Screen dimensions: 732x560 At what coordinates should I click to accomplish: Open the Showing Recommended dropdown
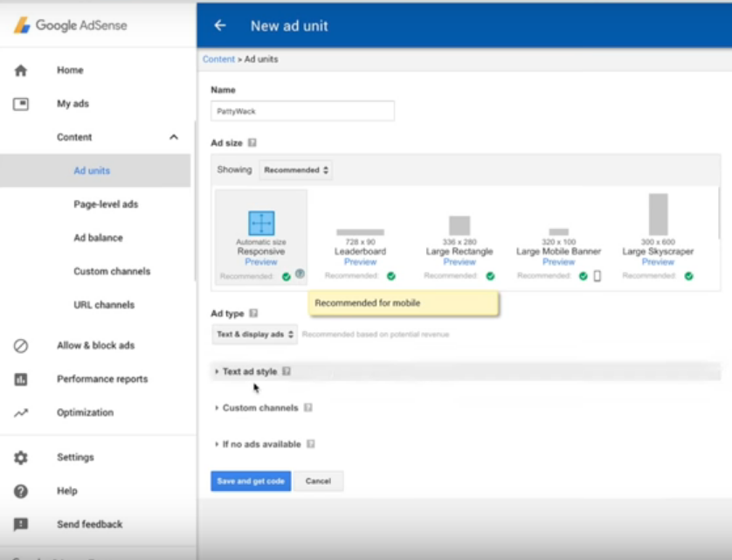tap(296, 170)
